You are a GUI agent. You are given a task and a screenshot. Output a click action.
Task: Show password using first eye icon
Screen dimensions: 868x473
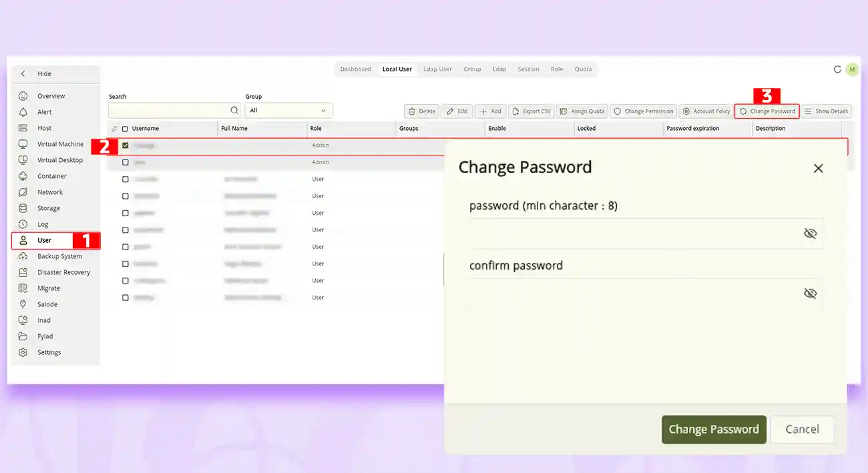point(810,233)
